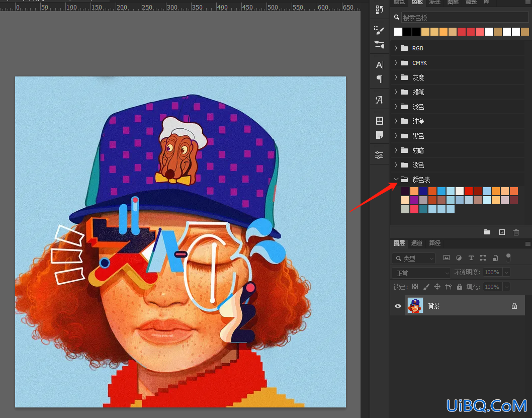Pick the salmon pink recent swatch

point(479,32)
